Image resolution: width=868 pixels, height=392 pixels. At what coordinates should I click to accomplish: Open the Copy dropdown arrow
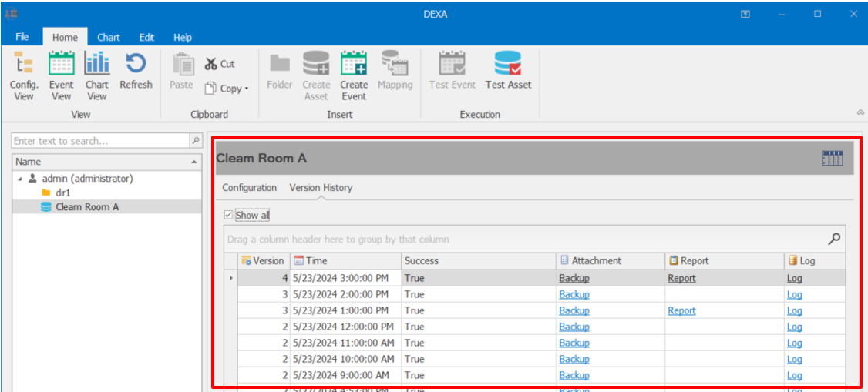pos(247,89)
